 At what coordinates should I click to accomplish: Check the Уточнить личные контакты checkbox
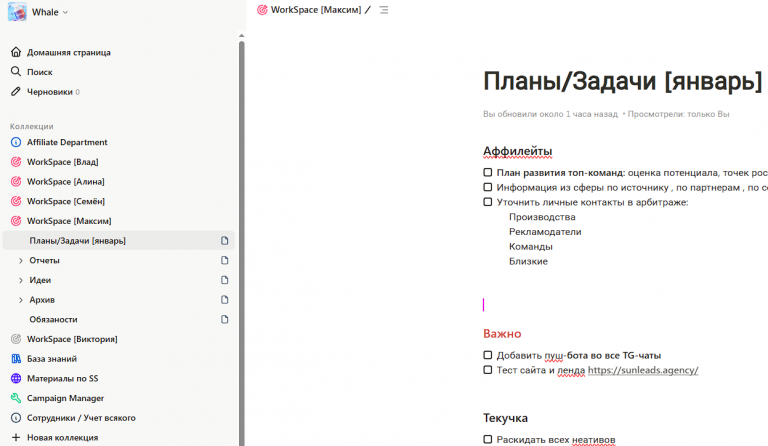(x=487, y=202)
